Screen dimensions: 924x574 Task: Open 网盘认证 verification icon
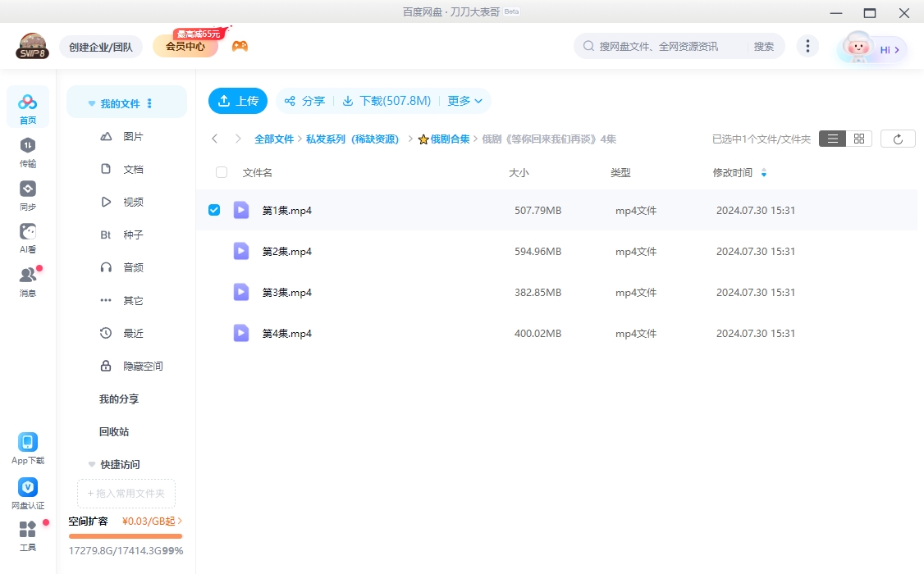[x=27, y=488]
